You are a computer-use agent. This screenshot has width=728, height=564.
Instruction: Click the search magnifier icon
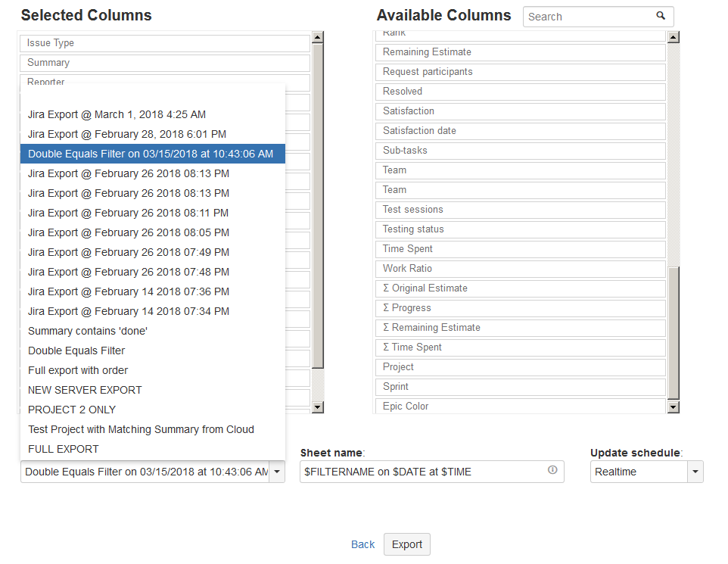pos(661,16)
